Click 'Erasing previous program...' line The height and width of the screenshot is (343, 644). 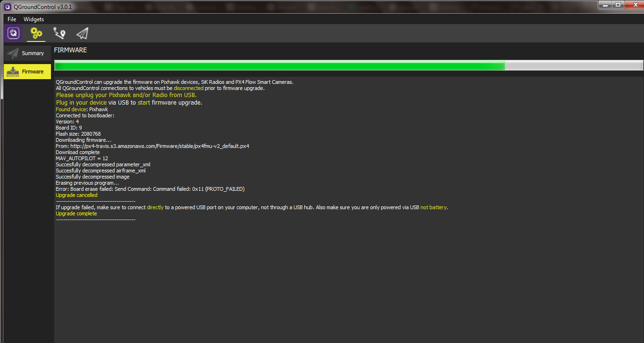point(87,183)
